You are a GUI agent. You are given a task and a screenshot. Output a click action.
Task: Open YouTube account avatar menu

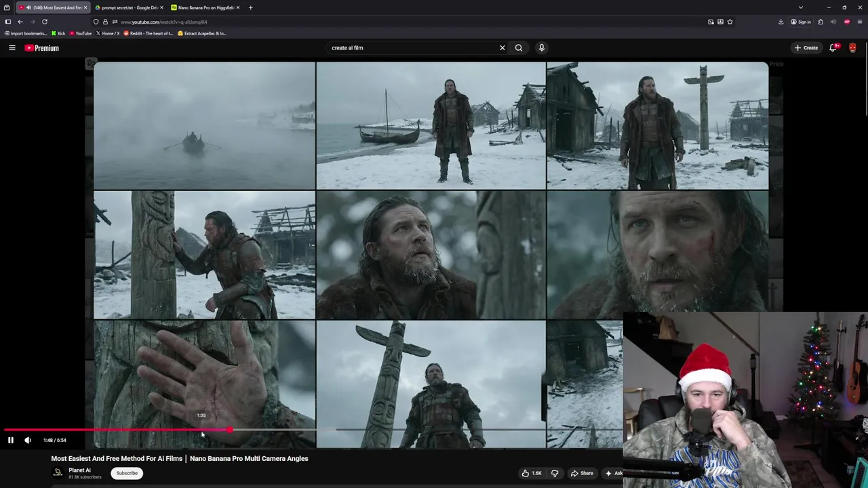coord(852,48)
